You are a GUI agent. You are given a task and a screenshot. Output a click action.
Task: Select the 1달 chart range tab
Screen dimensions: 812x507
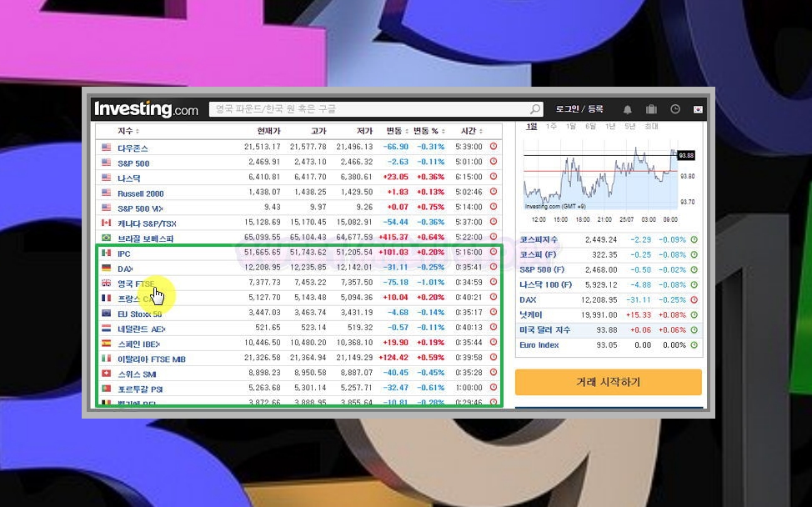(x=571, y=127)
